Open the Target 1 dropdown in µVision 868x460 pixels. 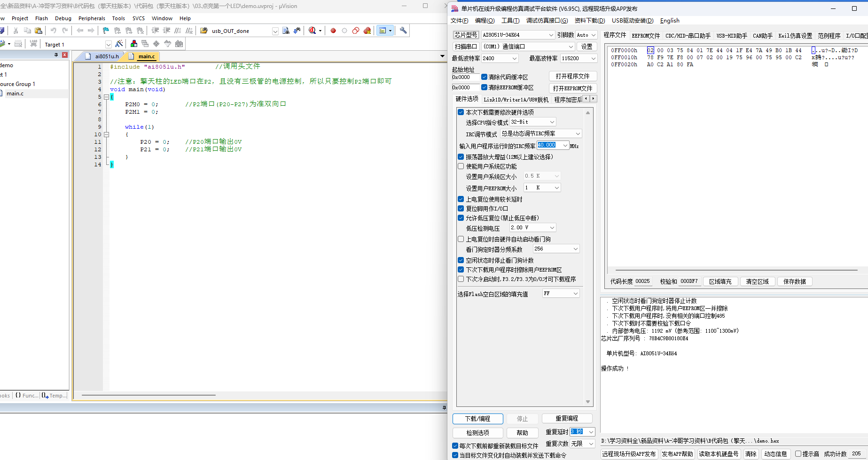point(108,45)
